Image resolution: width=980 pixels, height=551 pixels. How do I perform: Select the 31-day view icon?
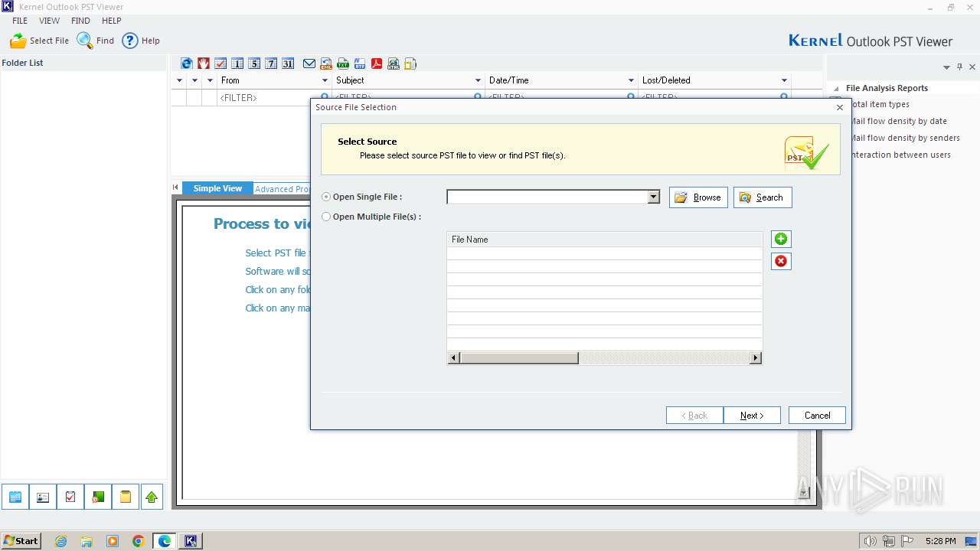pyautogui.click(x=288, y=64)
